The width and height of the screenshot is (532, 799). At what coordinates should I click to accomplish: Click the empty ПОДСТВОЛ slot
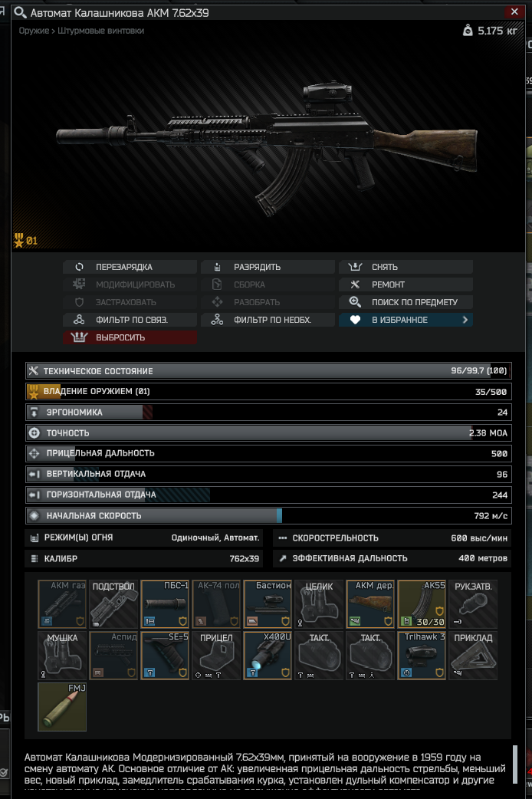113,603
